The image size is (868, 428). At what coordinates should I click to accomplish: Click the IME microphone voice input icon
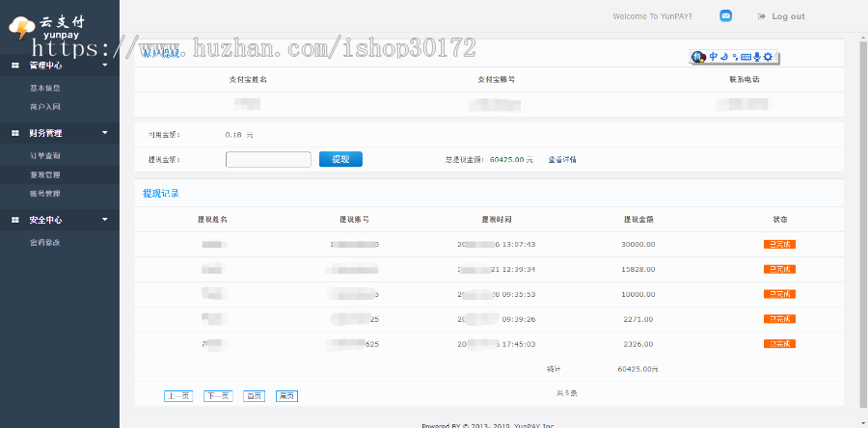(757, 57)
